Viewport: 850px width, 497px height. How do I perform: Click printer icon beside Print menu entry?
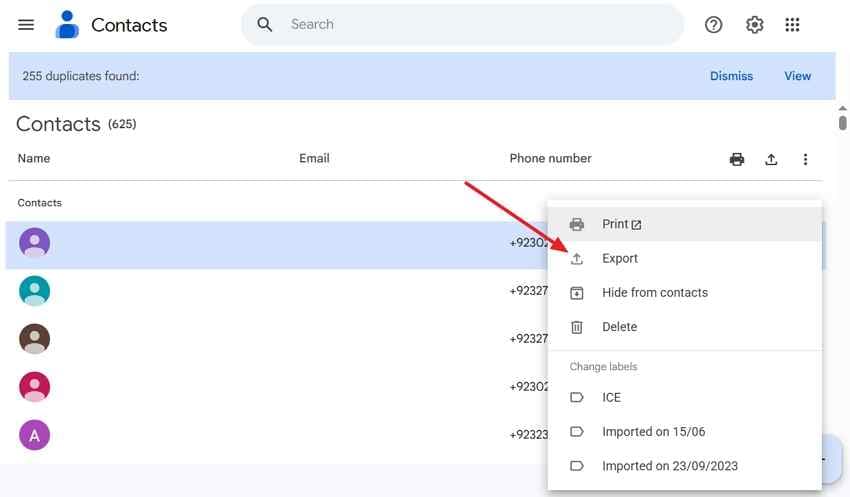(577, 224)
